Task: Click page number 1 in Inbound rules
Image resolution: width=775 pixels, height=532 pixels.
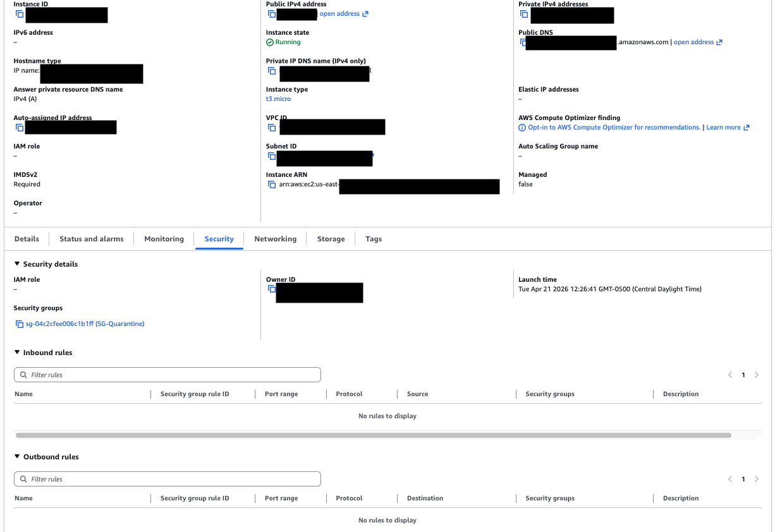Action: (743, 375)
